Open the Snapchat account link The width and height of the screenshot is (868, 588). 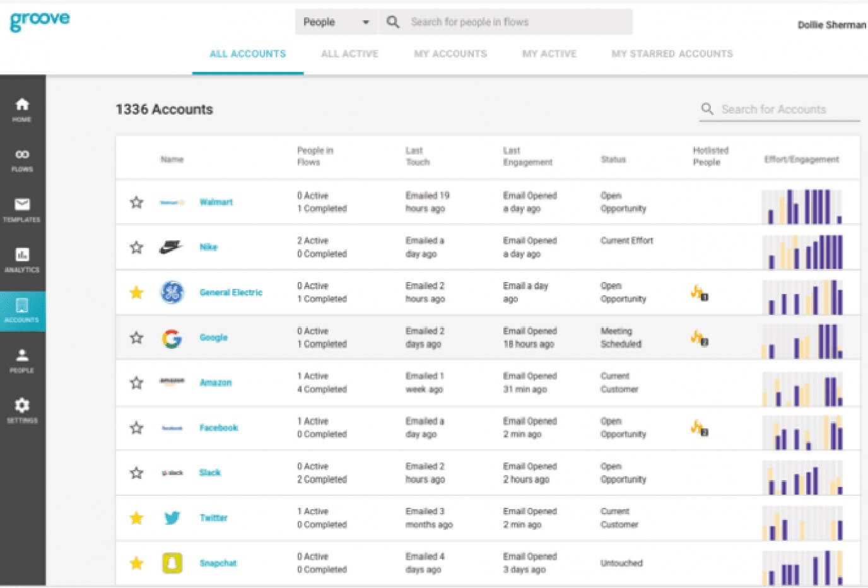(218, 563)
